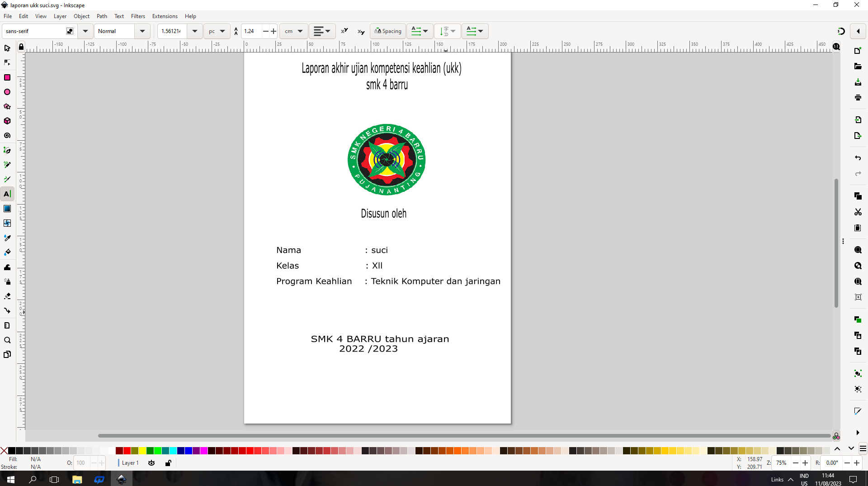Select the Text tool

coord(7,194)
